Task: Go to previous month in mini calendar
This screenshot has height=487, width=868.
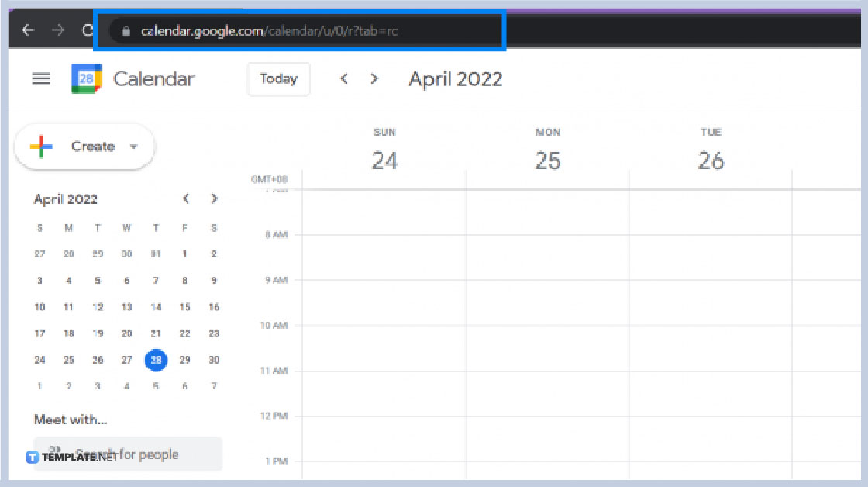Action: point(186,199)
